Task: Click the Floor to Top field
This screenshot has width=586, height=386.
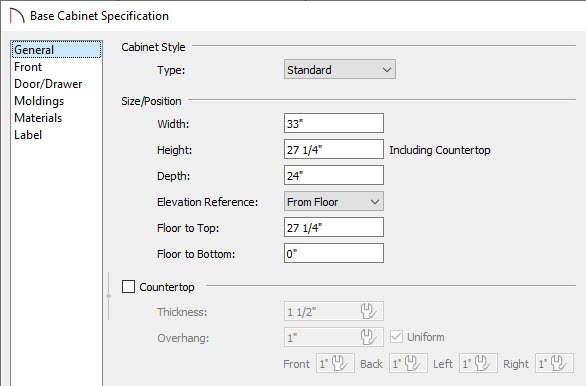Action: (x=334, y=227)
